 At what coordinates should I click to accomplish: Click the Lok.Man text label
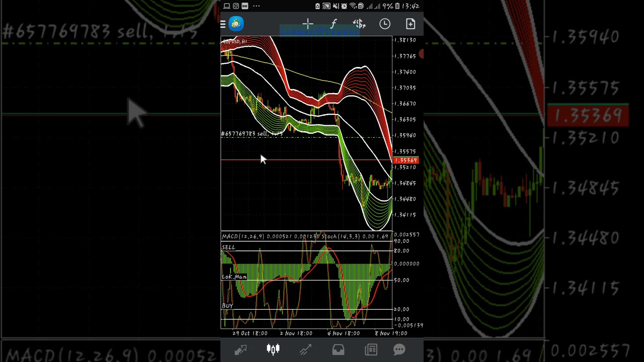(x=234, y=277)
